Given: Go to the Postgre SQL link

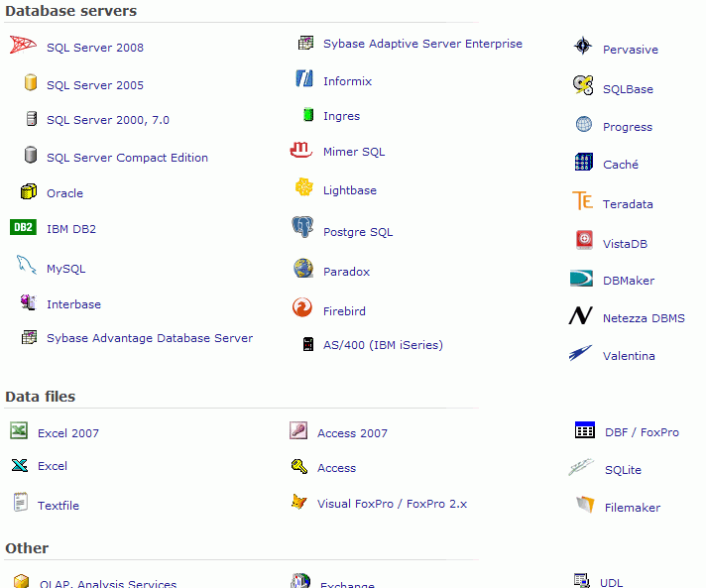Looking at the screenshot, I should (358, 232).
